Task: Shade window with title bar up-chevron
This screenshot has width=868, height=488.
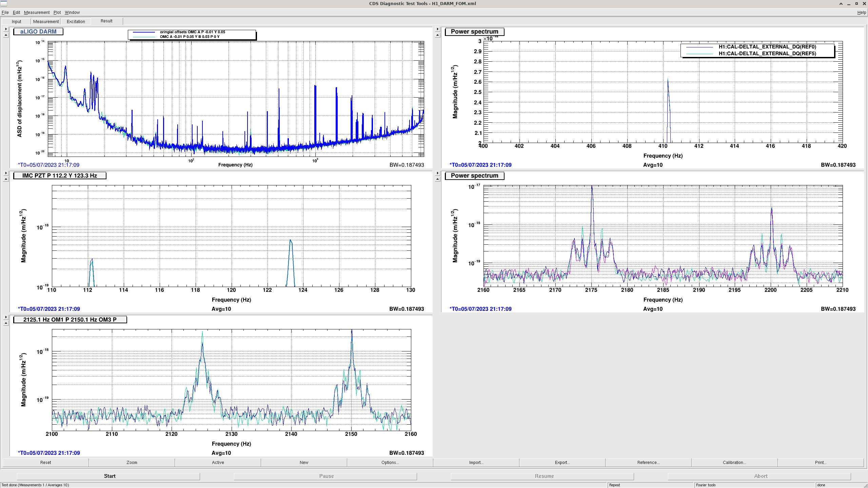Action: (841, 4)
